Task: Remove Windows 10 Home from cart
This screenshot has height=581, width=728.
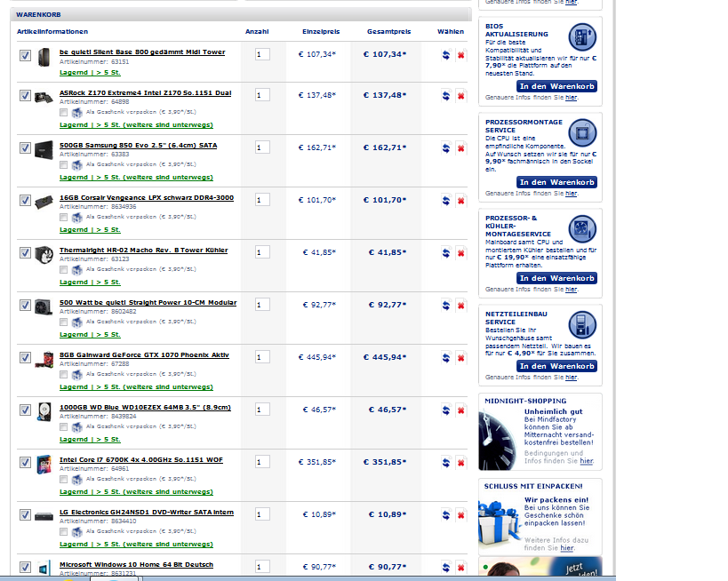Action: pos(460,568)
